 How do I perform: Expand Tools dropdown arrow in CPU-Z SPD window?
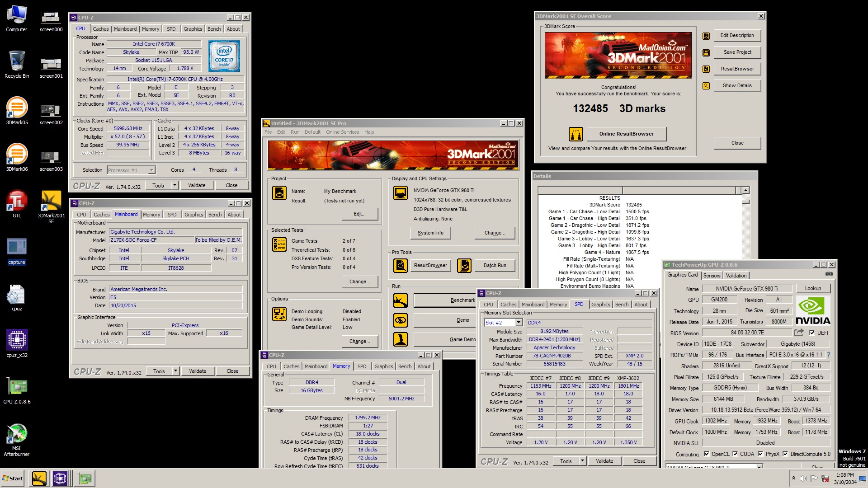[x=583, y=461]
